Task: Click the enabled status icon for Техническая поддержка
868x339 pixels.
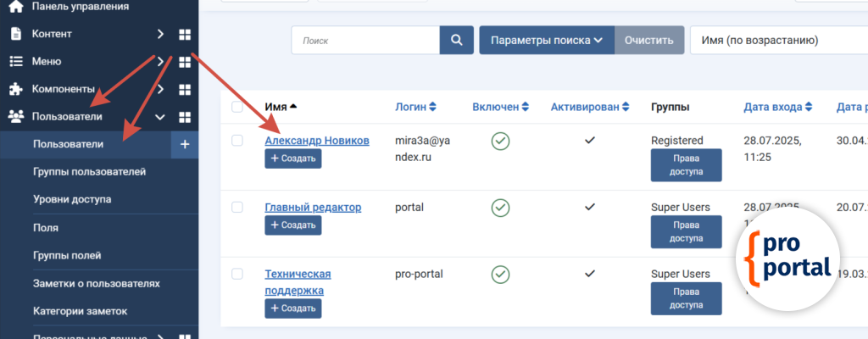Action: tap(500, 274)
